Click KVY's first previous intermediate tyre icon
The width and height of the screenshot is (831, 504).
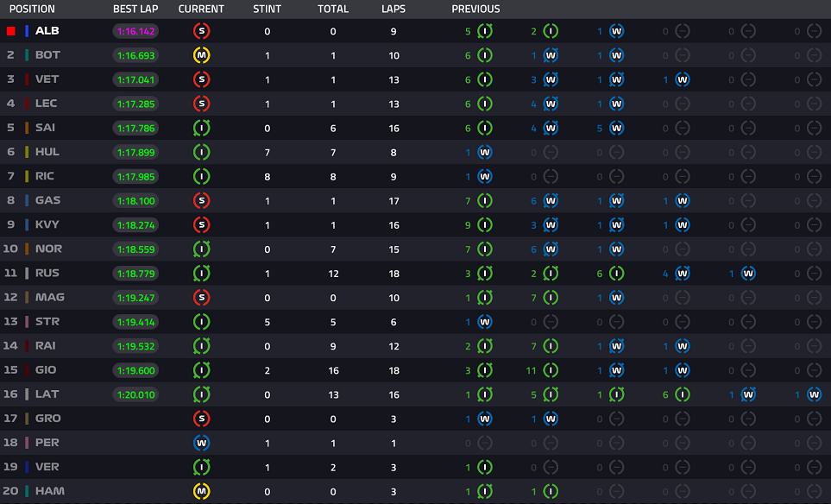click(485, 224)
